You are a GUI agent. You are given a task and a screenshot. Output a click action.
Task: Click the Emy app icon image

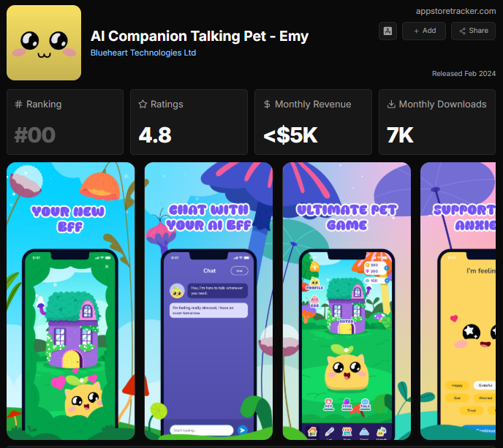tap(44, 42)
